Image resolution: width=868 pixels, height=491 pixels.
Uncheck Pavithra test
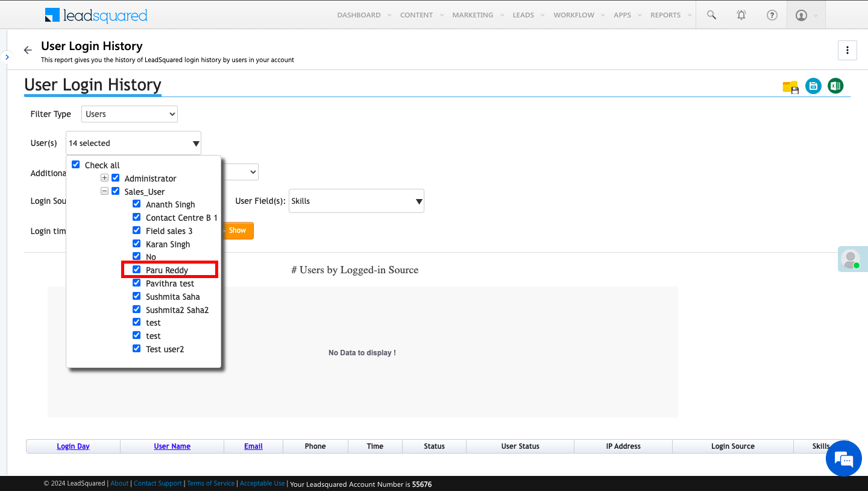coord(137,283)
